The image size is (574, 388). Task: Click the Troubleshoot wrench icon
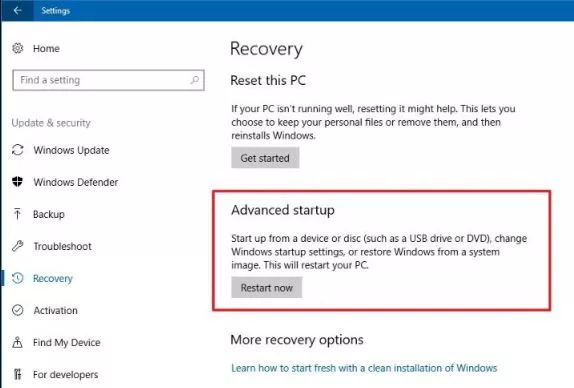(x=18, y=246)
